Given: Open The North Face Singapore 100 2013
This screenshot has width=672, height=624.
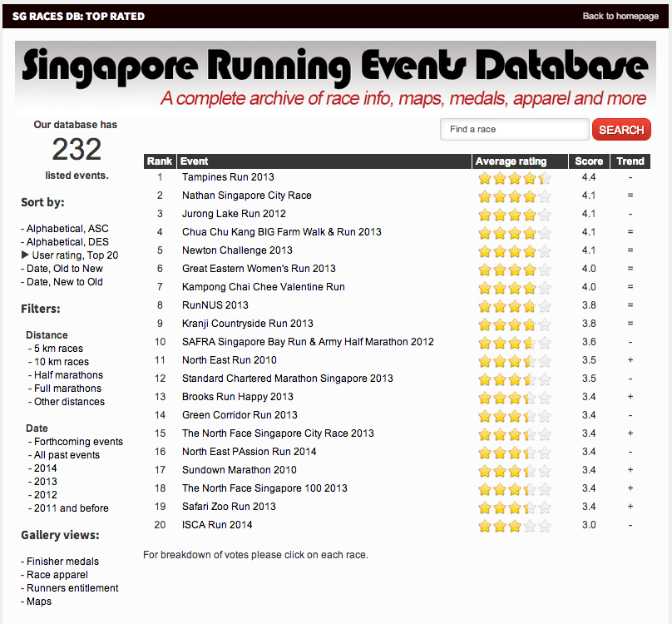Looking at the screenshot, I should [x=264, y=488].
